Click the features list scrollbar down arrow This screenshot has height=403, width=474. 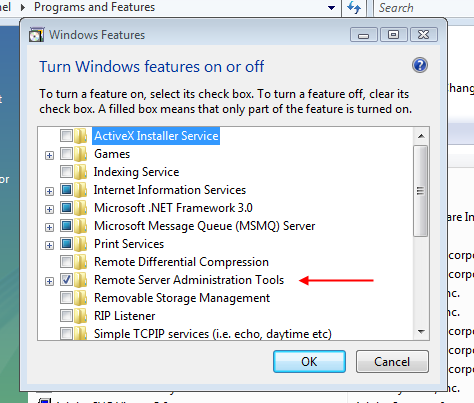(421, 332)
